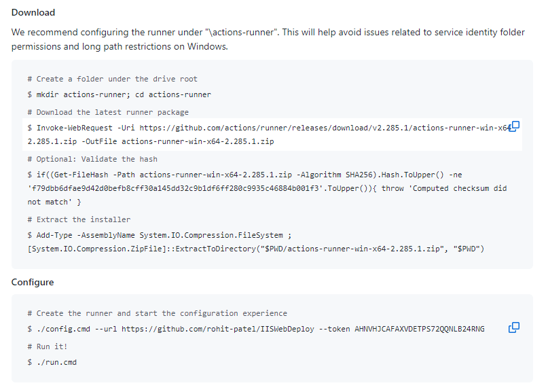
Task: Click the recommendation paragraph about \actions-runner
Action: [x=268, y=39]
